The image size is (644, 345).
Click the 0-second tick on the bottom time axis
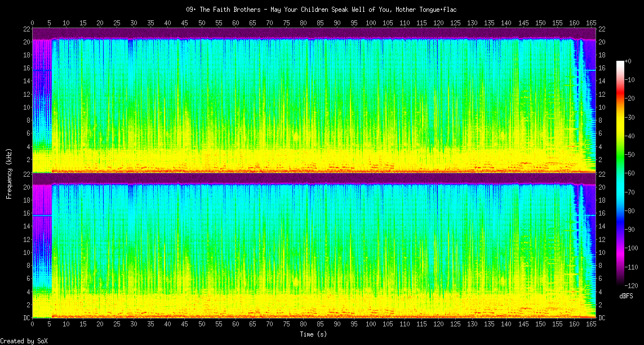point(33,325)
